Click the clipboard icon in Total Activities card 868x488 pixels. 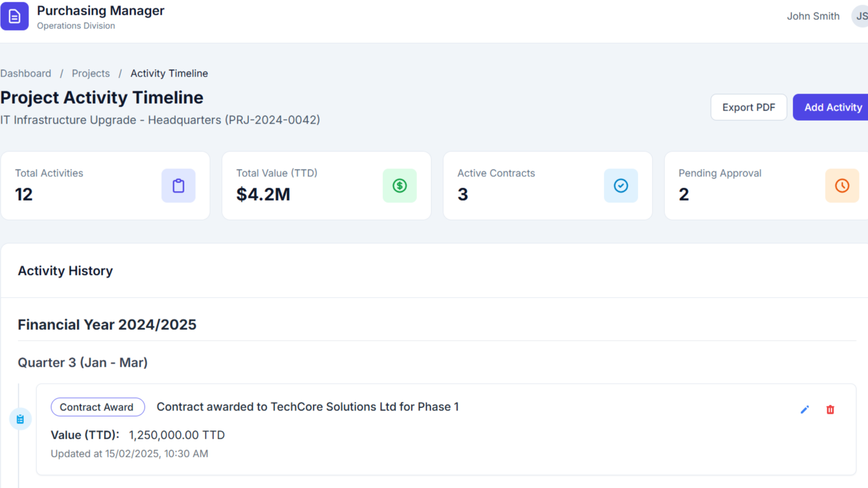(x=178, y=185)
